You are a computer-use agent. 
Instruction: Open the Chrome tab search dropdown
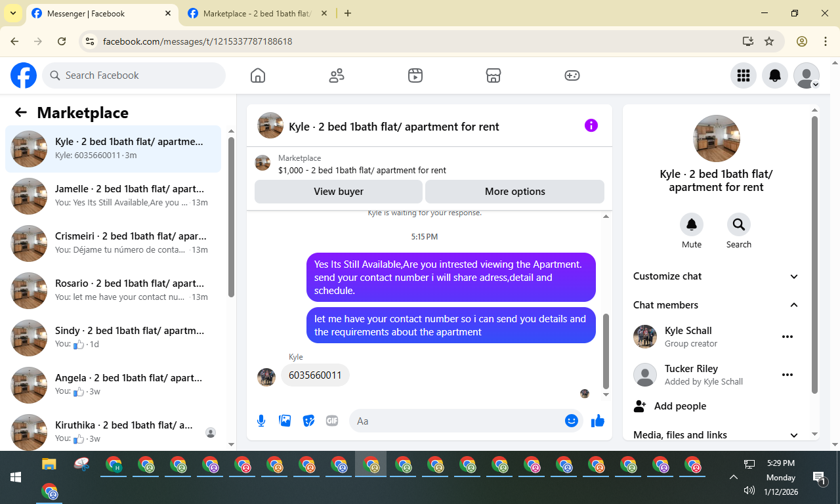point(12,13)
